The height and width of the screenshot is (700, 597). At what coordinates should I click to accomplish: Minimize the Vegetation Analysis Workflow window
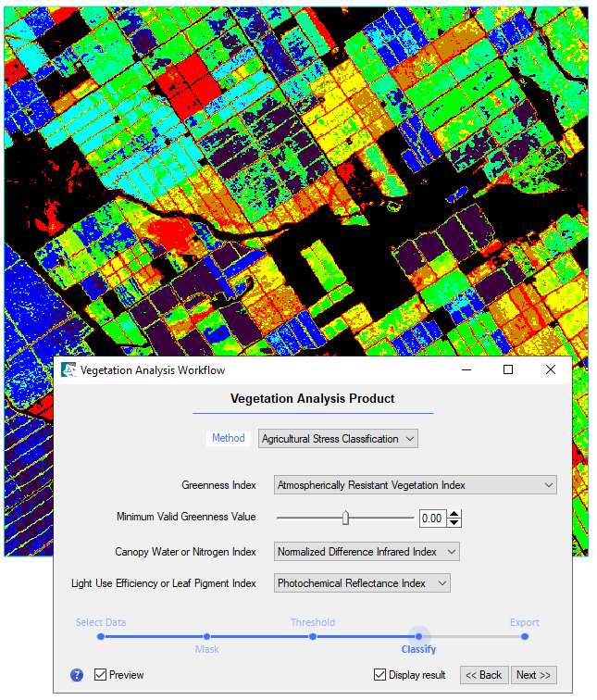pos(465,370)
